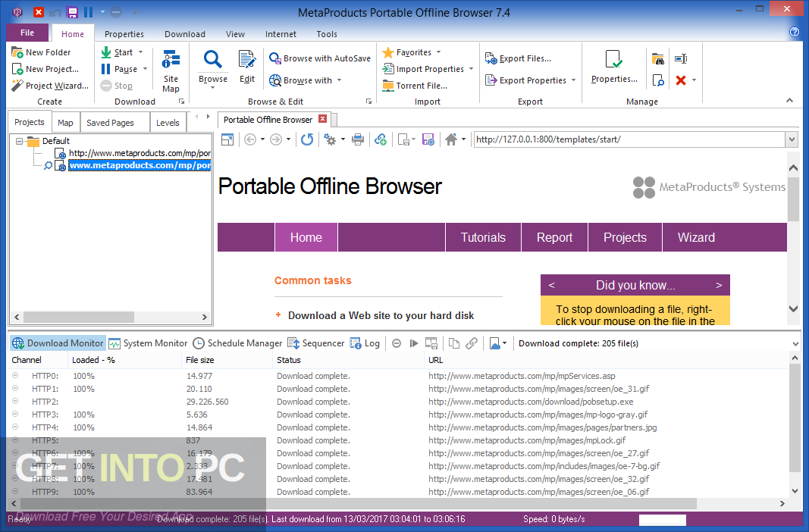Open Torrent File import
This screenshot has width=809, height=532.
point(415,86)
